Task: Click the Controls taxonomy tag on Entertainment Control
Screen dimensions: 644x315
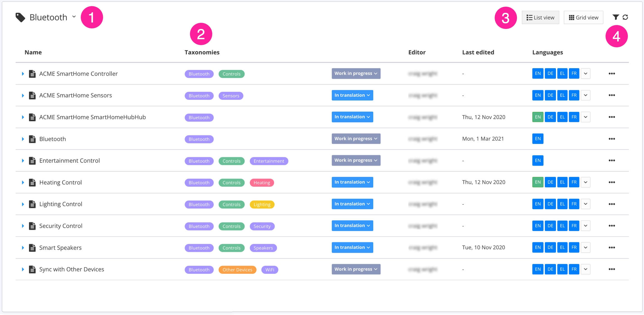Action: [x=231, y=161]
